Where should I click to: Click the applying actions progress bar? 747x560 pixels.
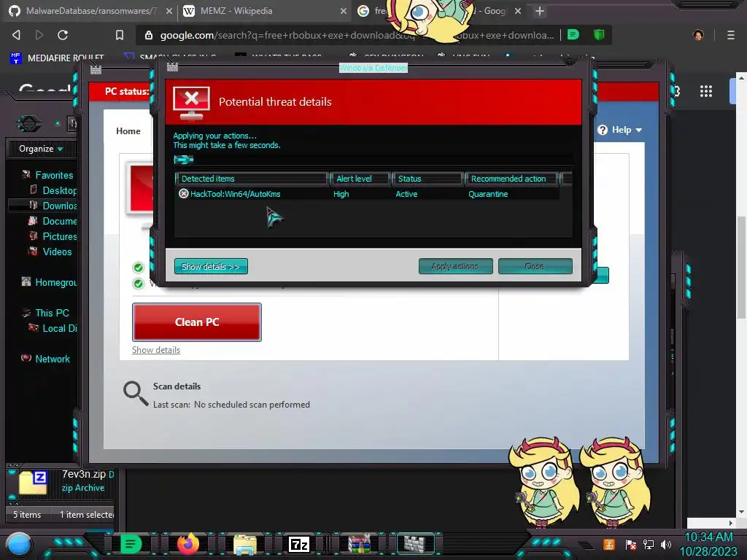point(373,160)
